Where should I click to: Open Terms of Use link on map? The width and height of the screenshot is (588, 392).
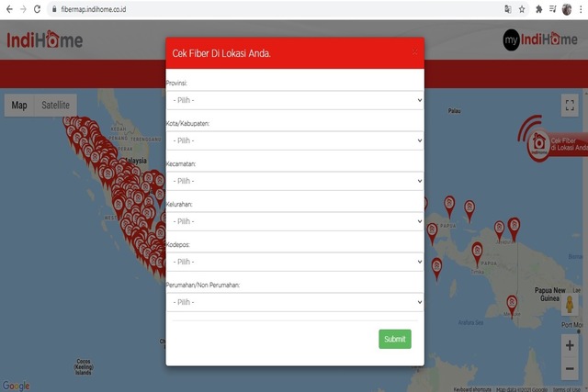(567, 389)
